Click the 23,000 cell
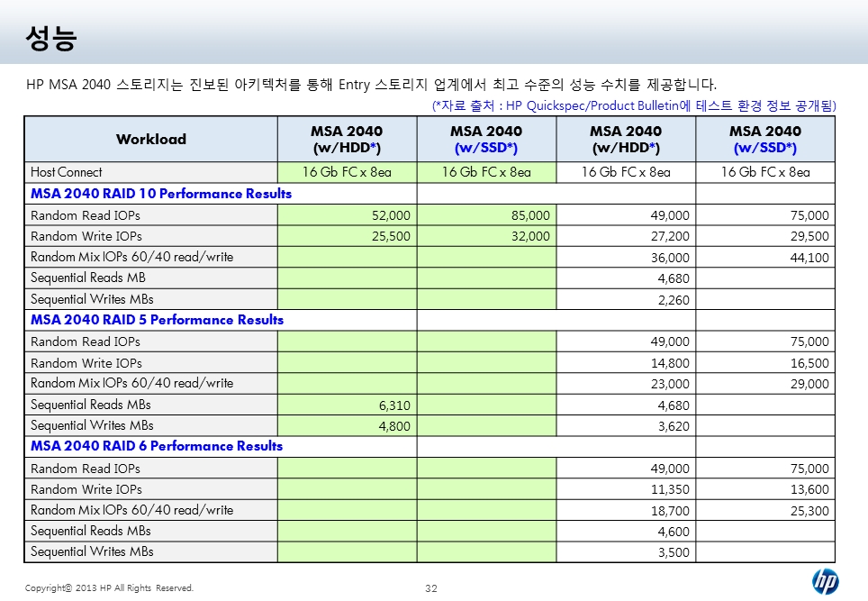This screenshot has width=868, height=601. 626,384
